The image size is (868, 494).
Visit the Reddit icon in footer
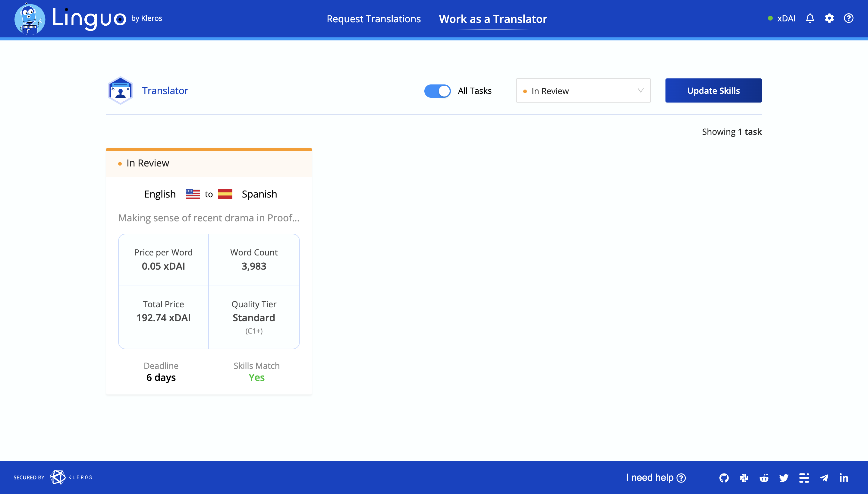pos(764,478)
